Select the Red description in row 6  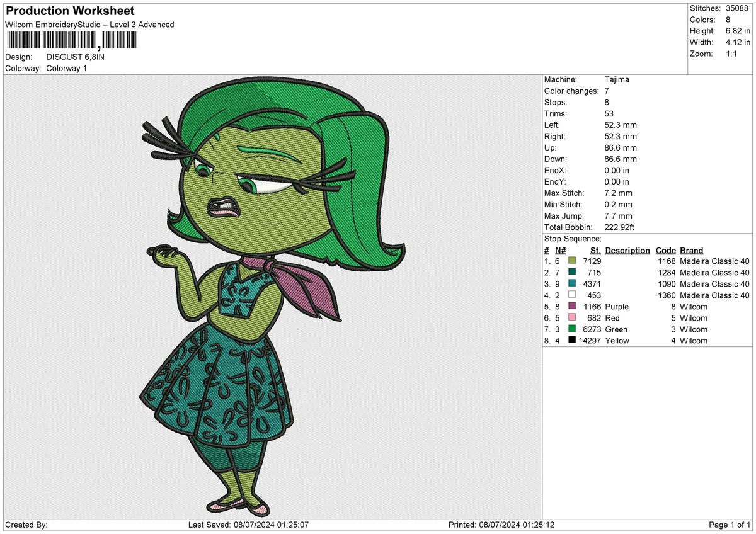612,318
